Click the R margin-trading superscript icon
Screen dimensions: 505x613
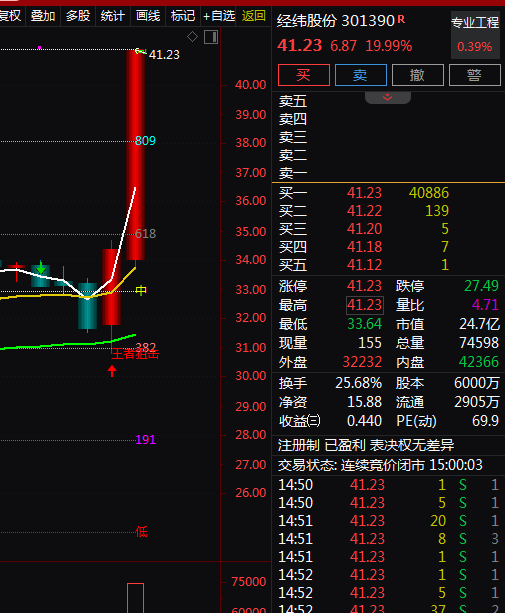pos(401,18)
